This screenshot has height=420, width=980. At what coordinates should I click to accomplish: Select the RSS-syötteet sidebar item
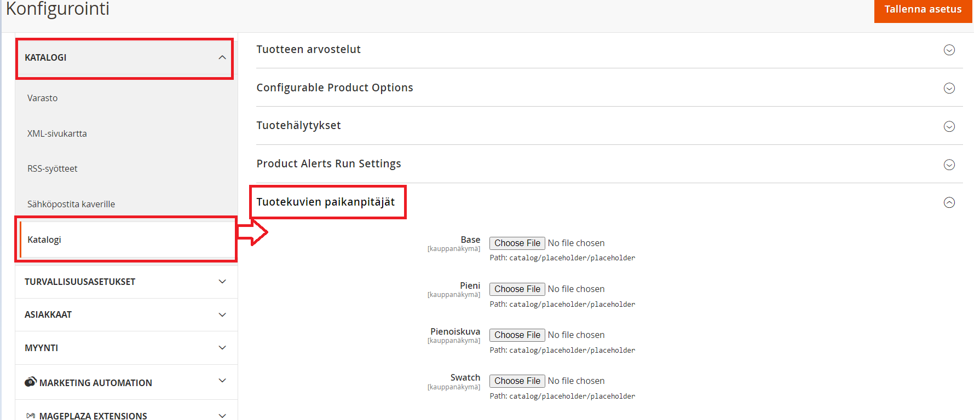[x=53, y=168]
